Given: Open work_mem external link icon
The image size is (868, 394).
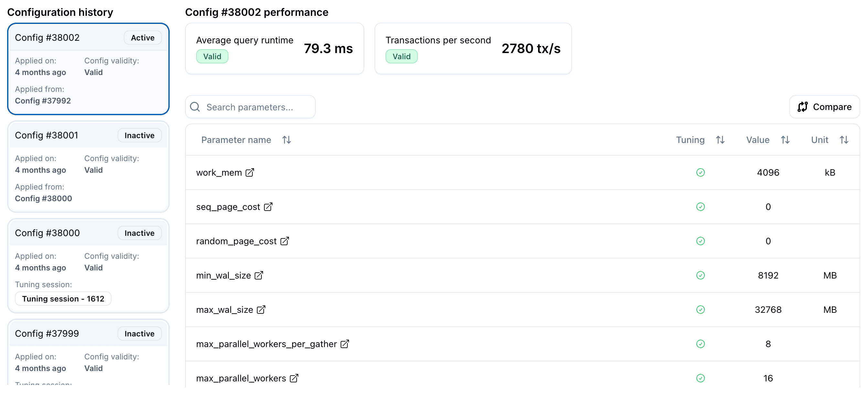Looking at the screenshot, I should [x=250, y=172].
